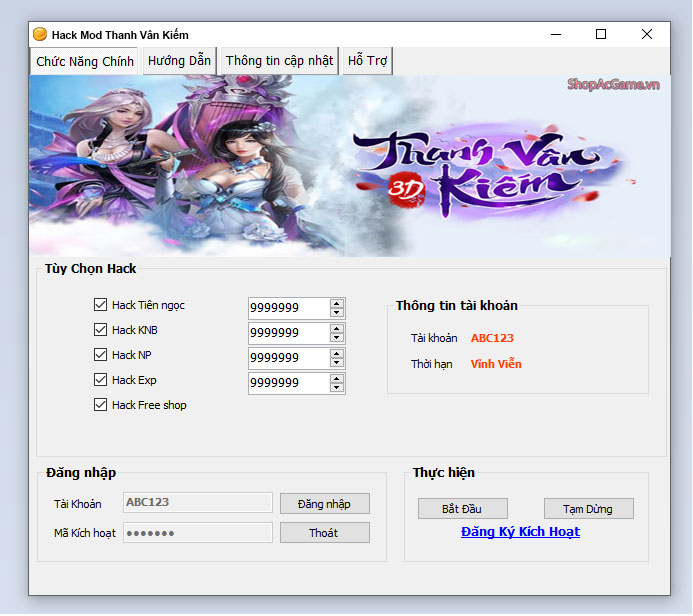This screenshot has height=616, width=693.
Task: Maximize the Hack Mod window
Action: (601, 34)
